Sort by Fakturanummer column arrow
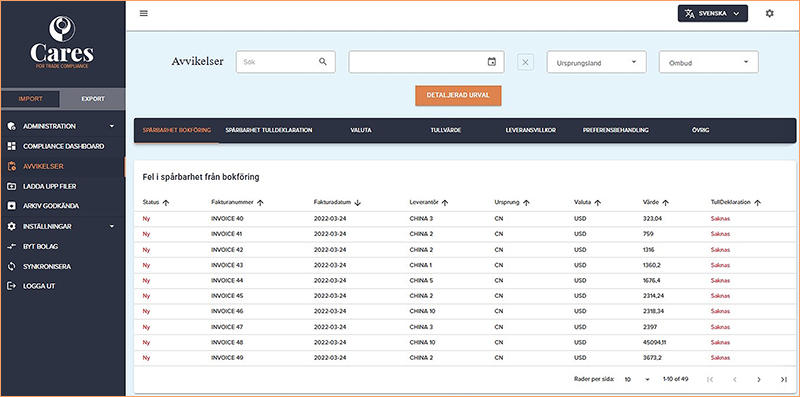Image resolution: width=800 pixels, height=397 pixels. (x=260, y=203)
